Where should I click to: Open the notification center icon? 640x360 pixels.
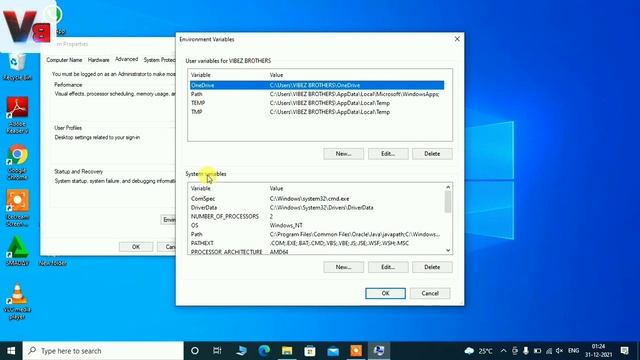624,351
